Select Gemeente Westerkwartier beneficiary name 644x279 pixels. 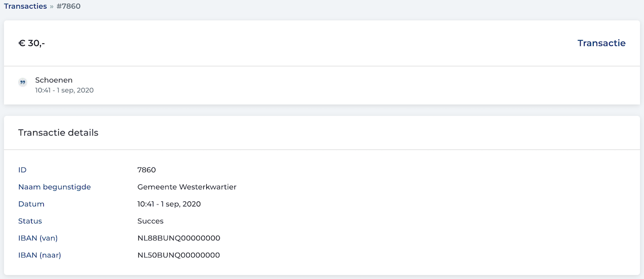tap(187, 187)
